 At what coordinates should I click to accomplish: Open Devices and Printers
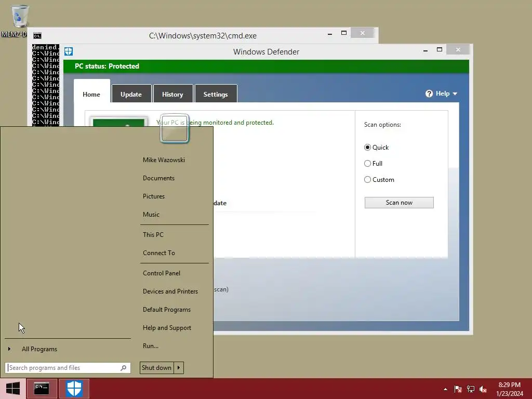[170, 291]
